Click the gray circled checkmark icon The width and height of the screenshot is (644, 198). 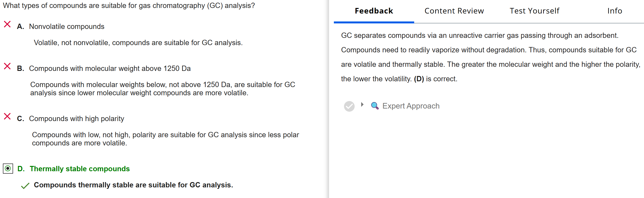tap(349, 106)
